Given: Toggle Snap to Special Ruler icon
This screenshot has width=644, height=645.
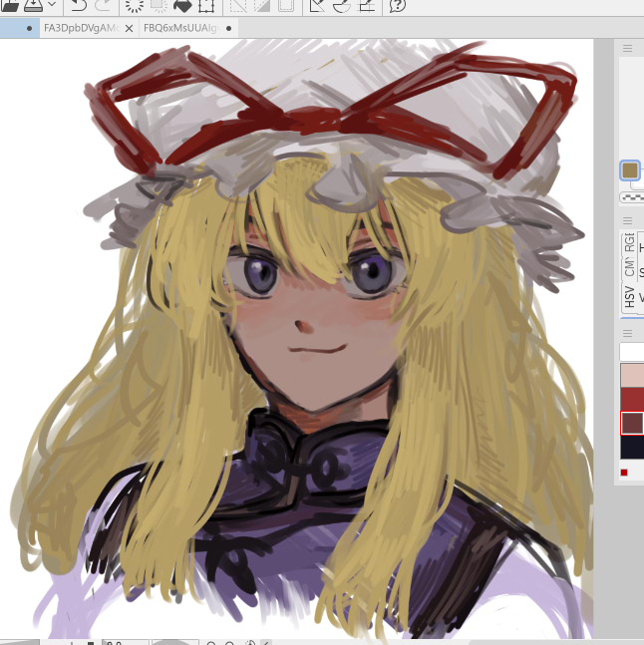Looking at the screenshot, I should click(x=341, y=5).
